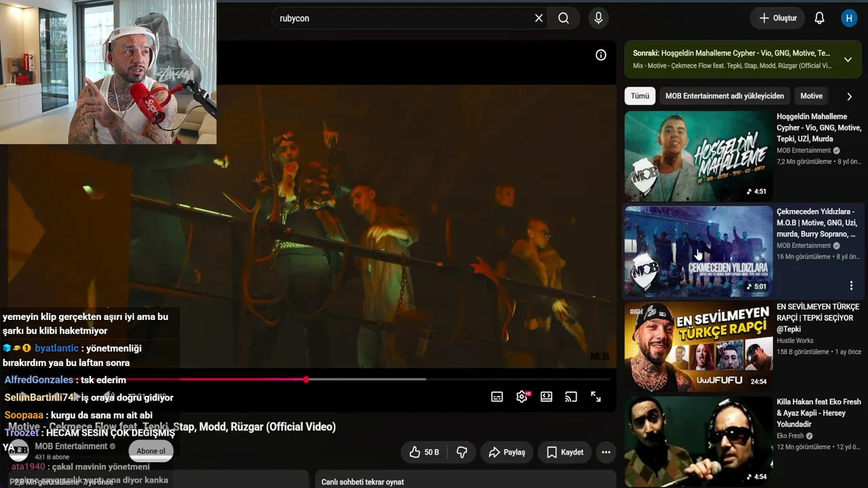The width and height of the screenshot is (868, 488).
Task: Dislike the video
Action: pos(462,452)
